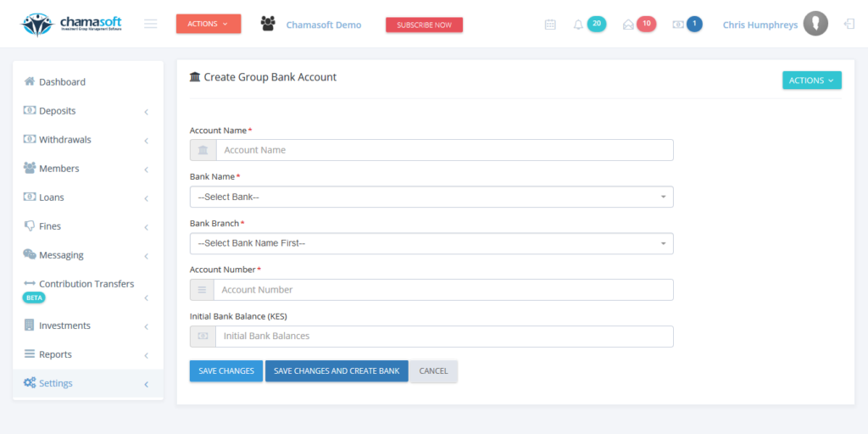Click the SUBSCRIBE NOW button

click(x=424, y=25)
